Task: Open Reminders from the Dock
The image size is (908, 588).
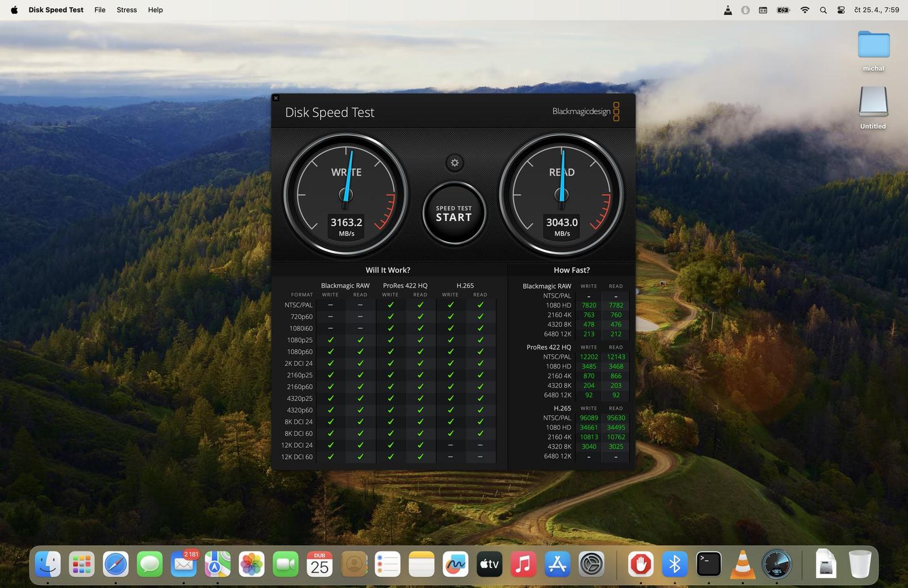Action: (388, 565)
